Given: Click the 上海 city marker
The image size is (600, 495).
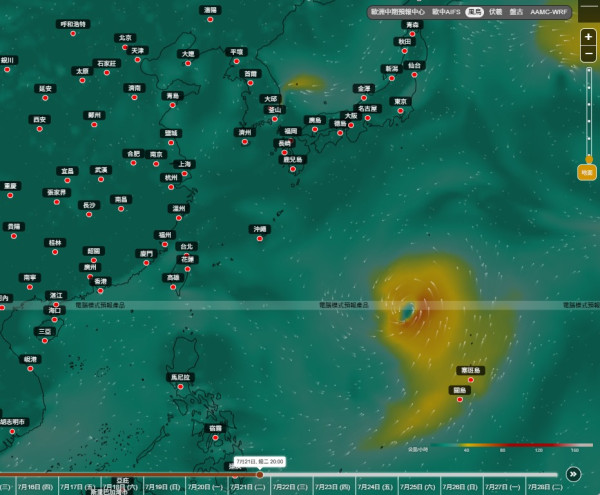Looking at the screenshot, I should (184, 173).
